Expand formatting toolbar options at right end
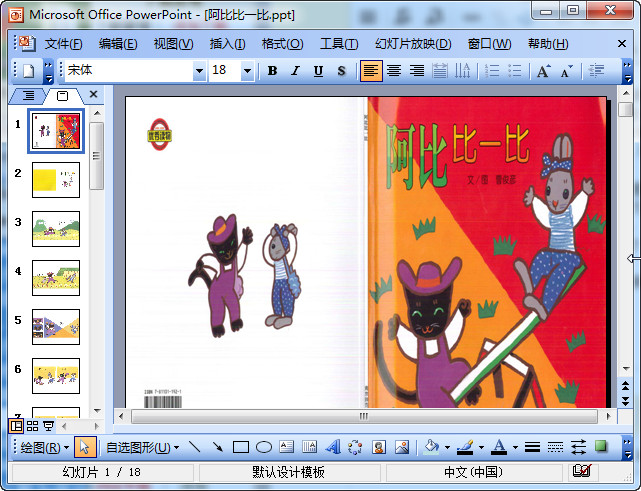Screen dimensions: 641x491 pyautogui.click(x=627, y=71)
